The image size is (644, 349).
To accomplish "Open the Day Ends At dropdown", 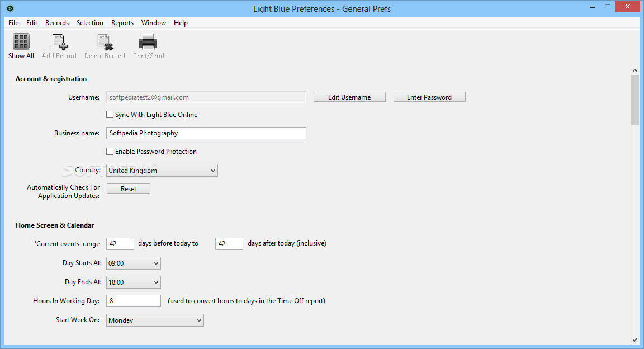I will pos(134,282).
